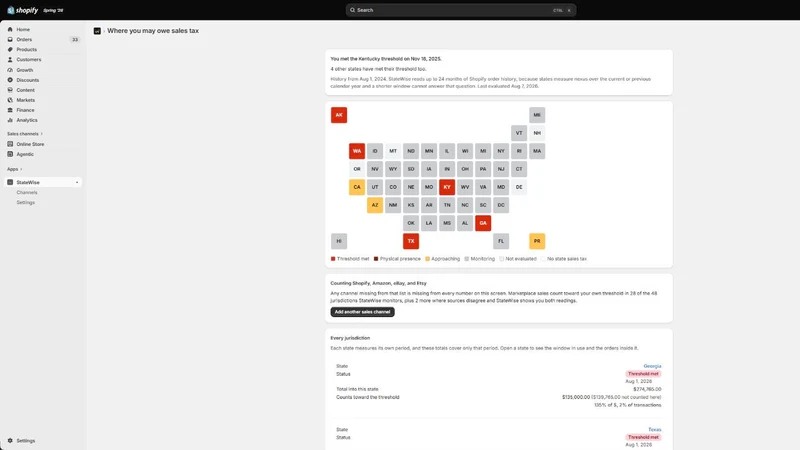
Task: Click the Orders count badge 33
Action: point(75,39)
